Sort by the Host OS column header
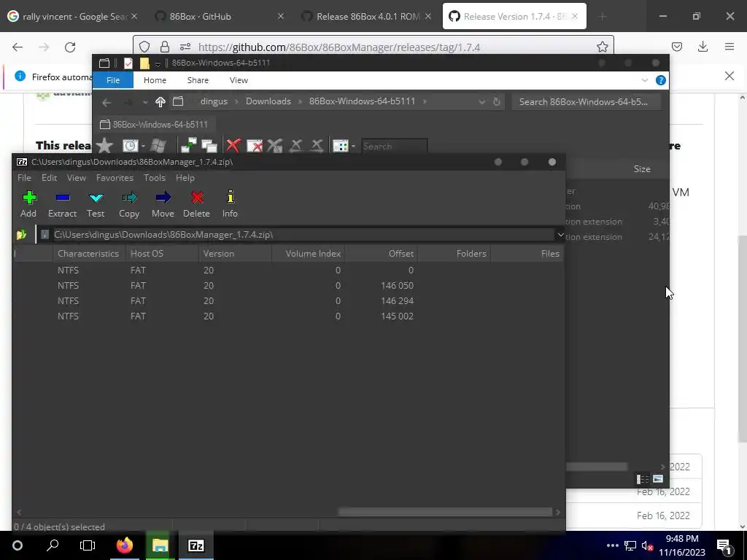 (x=163, y=254)
